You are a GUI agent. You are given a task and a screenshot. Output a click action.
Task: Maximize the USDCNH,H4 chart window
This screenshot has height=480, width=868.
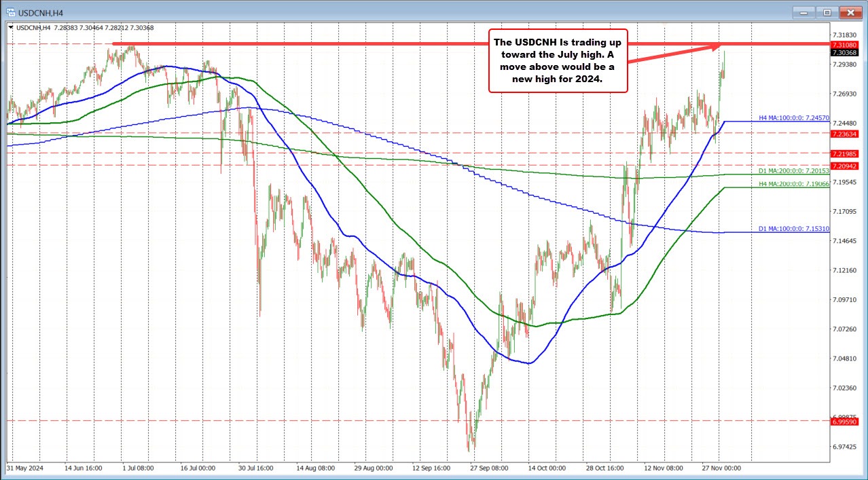pos(827,12)
